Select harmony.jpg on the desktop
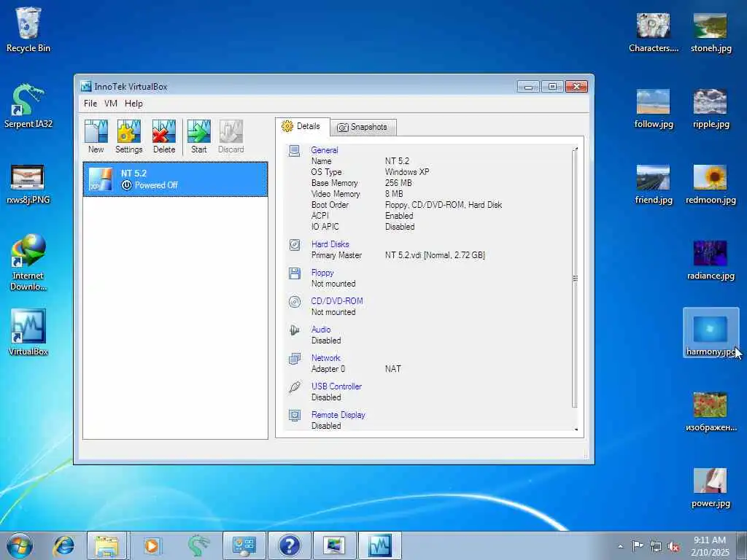 point(711,332)
